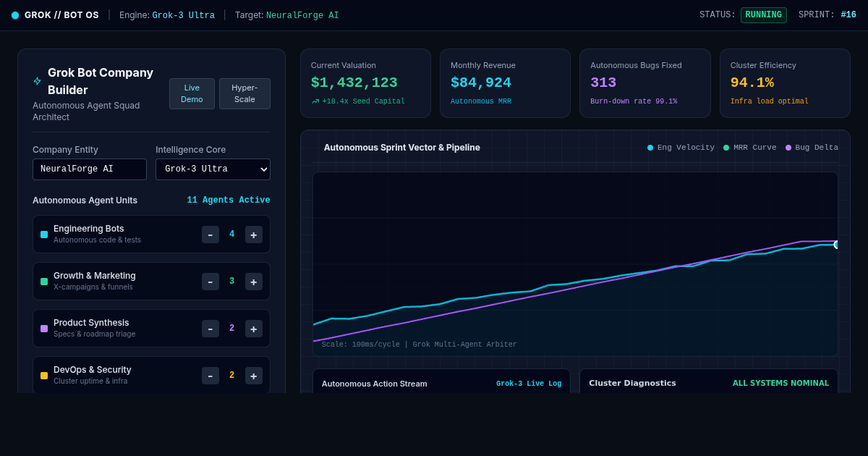
Task: Click the Autonomous Bugs Fixed 313 value
Action: pyautogui.click(x=603, y=83)
